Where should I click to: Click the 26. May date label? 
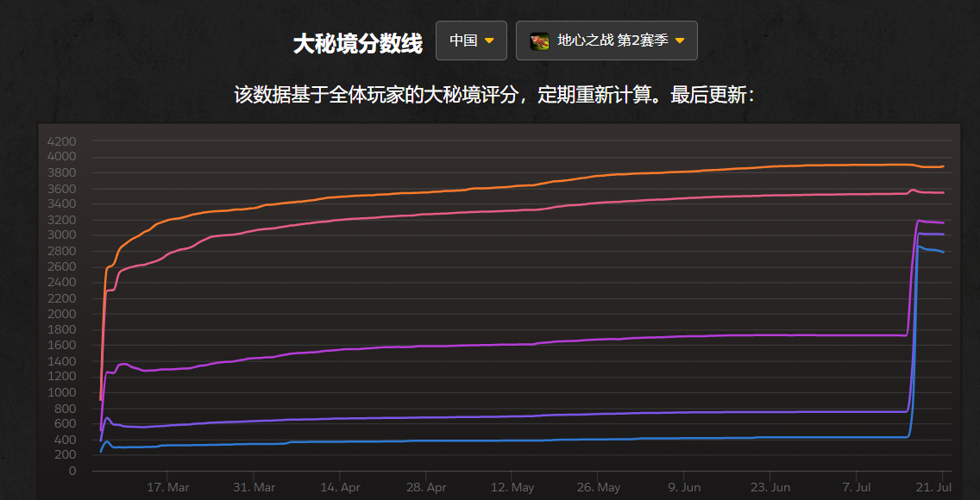pyautogui.click(x=598, y=487)
